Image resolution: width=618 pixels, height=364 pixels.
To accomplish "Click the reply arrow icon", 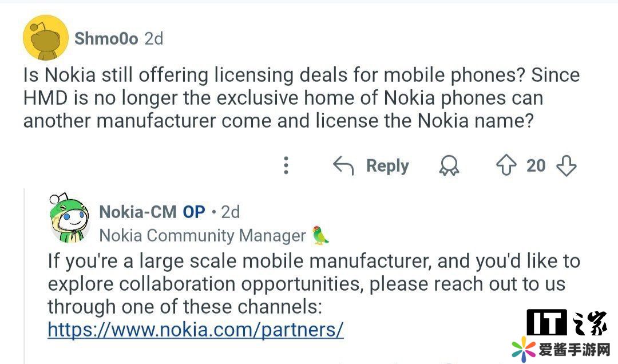I will click(343, 166).
